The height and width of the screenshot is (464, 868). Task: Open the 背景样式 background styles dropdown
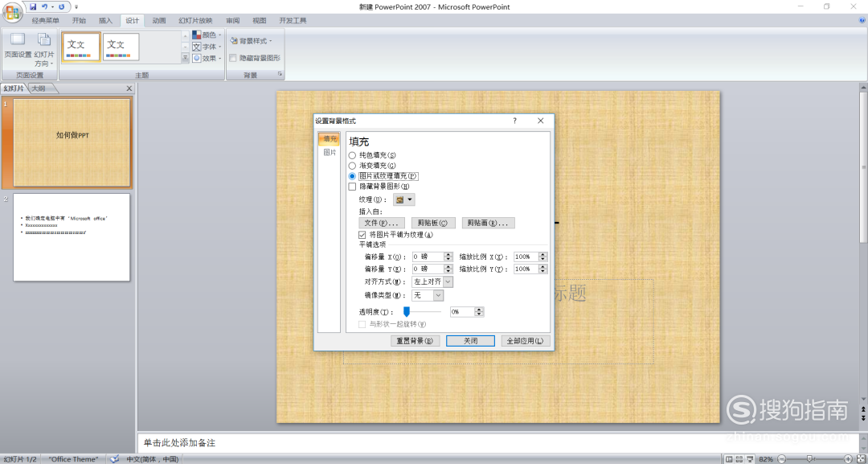tap(252, 41)
